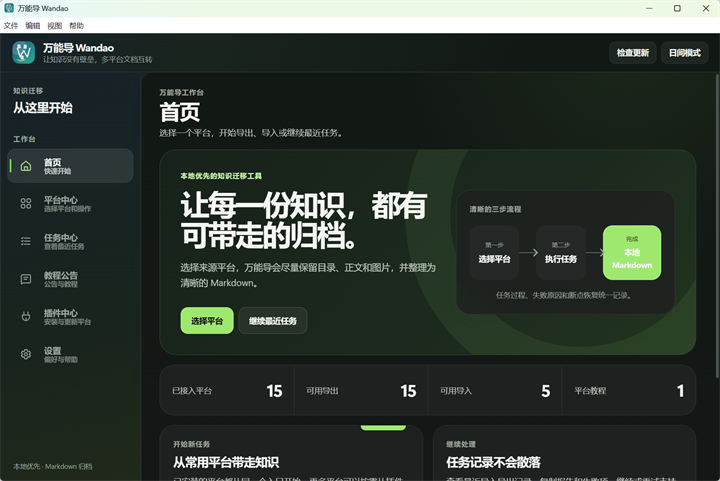Open 教程公告 in the sidebar
The width and height of the screenshot is (720, 481).
coord(70,279)
